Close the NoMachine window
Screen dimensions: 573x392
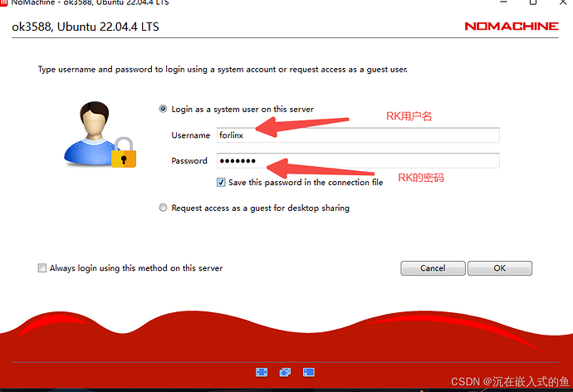tap(563, 2)
